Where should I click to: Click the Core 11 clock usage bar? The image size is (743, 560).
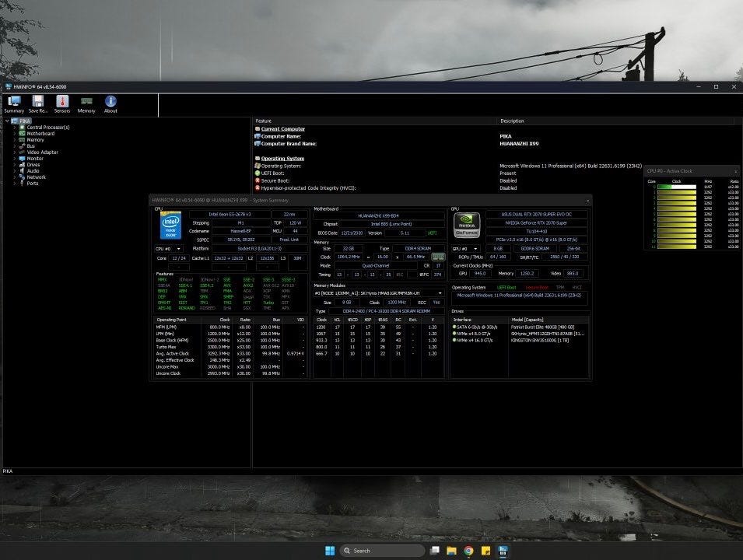pyautogui.click(x=677, y=247)
